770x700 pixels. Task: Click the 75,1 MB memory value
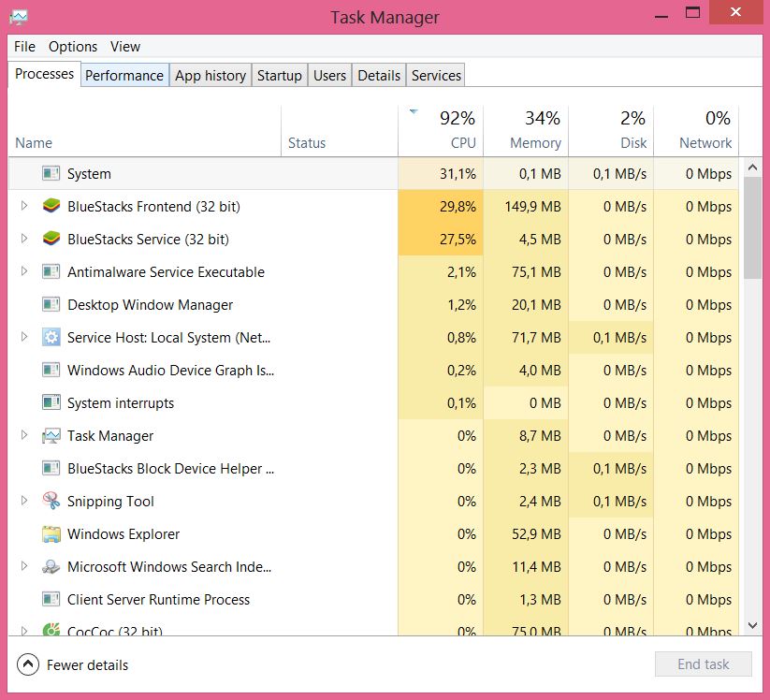tap(536, 272)
